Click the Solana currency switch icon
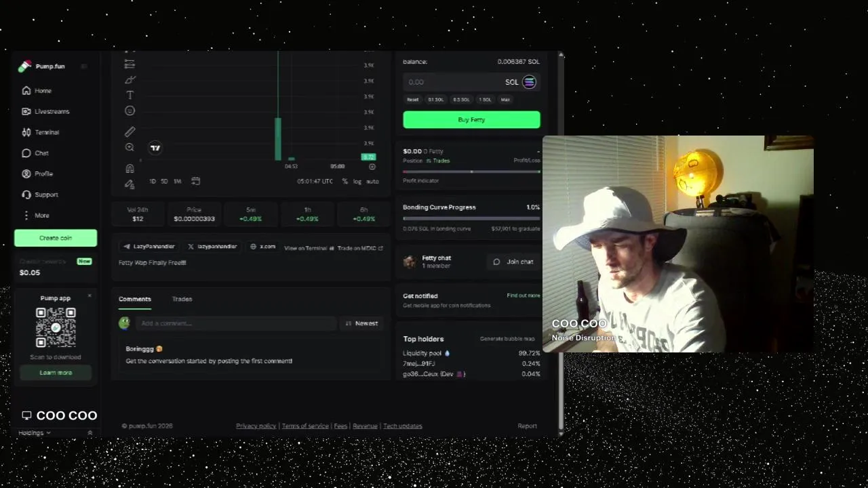 tap(529, 82)
